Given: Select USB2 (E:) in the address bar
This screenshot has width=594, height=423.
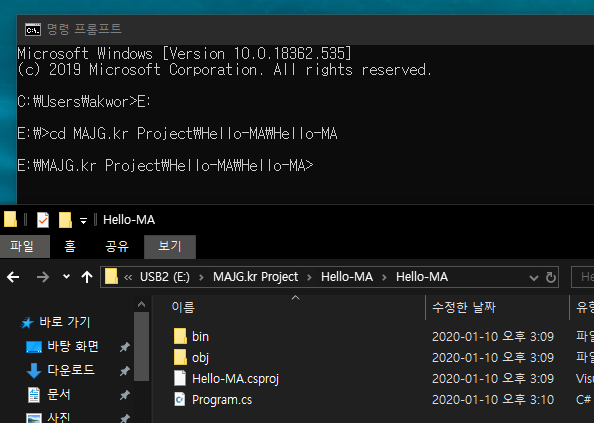Looking at the screenshot, I should 165,277.
